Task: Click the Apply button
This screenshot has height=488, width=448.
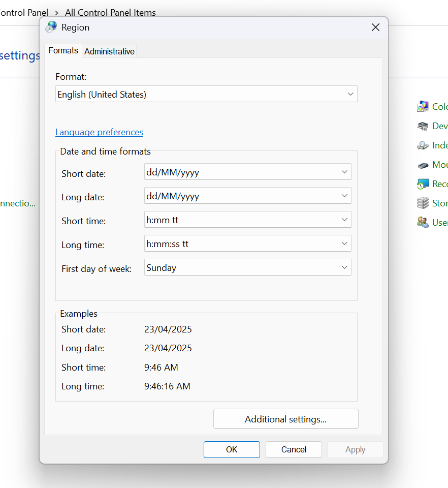Action: [355, 450]
